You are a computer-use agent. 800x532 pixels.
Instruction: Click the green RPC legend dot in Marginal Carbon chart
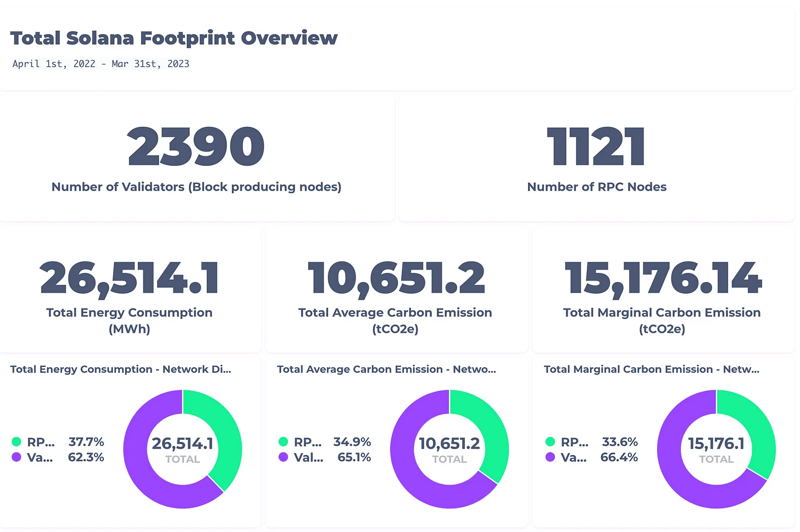pyautogui.click(x=550, y=441)
